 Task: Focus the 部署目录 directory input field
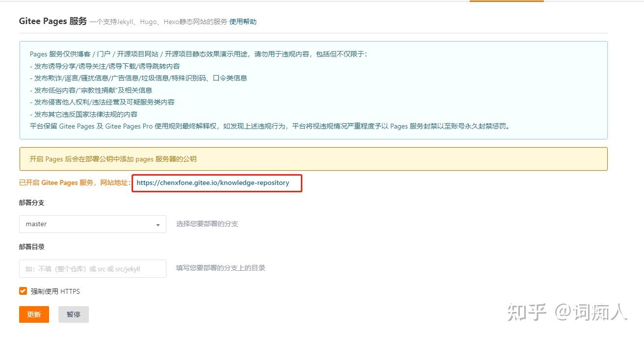[x=92, y=268]
